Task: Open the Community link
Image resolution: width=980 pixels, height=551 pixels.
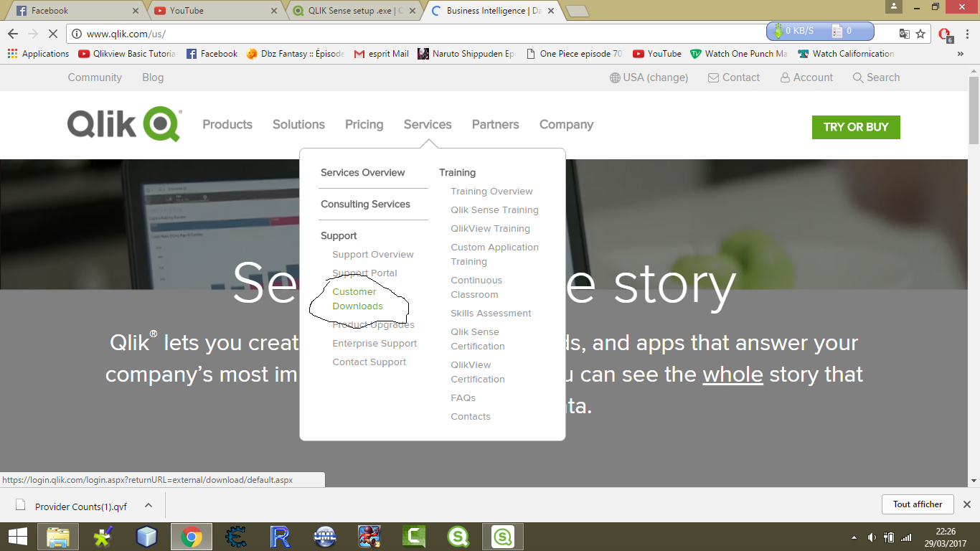Action: click(95, 77)
